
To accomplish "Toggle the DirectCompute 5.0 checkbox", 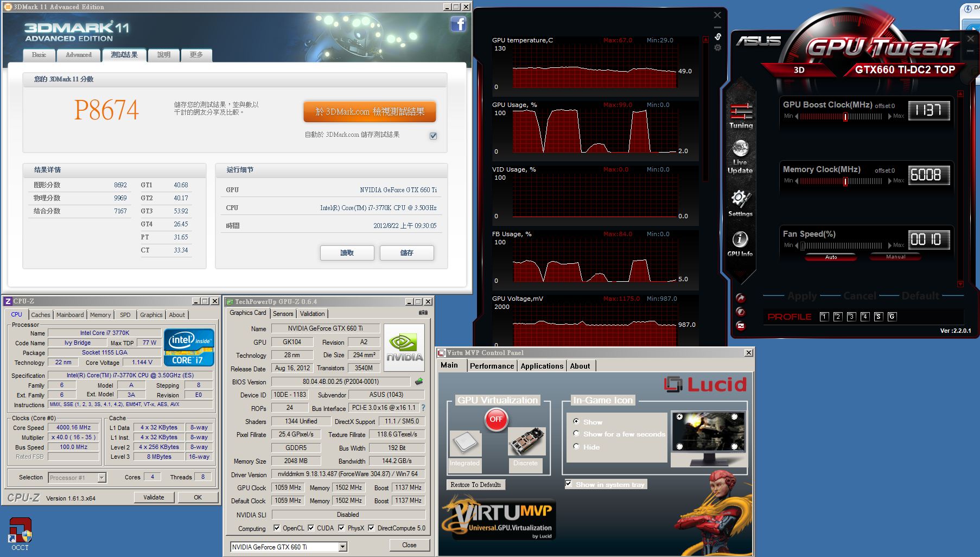I will (x=371, y=528).
